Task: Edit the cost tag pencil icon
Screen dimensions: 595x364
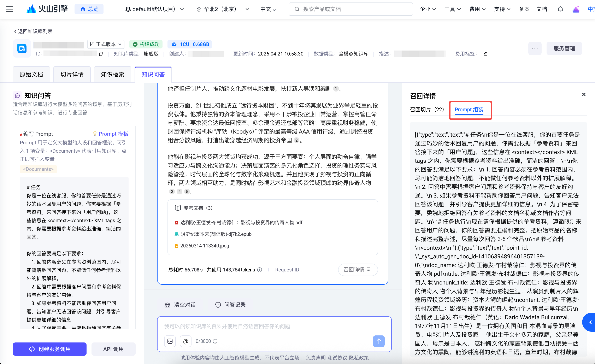Action: point(485,54)
